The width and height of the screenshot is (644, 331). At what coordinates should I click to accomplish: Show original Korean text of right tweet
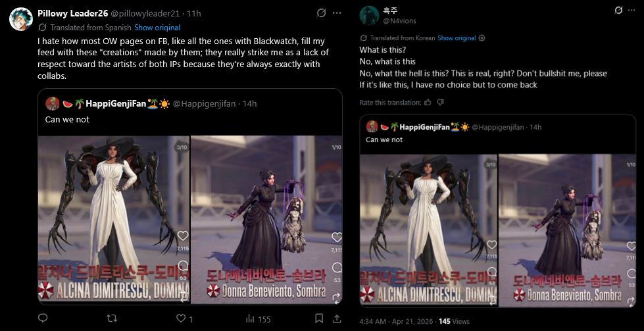click(x=457, y=38)
